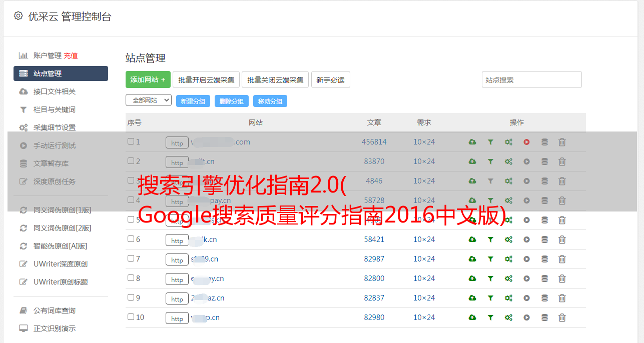Click the 删除分组 button
The height and width of the screenshot is (343, 644).
pos(232,101)
